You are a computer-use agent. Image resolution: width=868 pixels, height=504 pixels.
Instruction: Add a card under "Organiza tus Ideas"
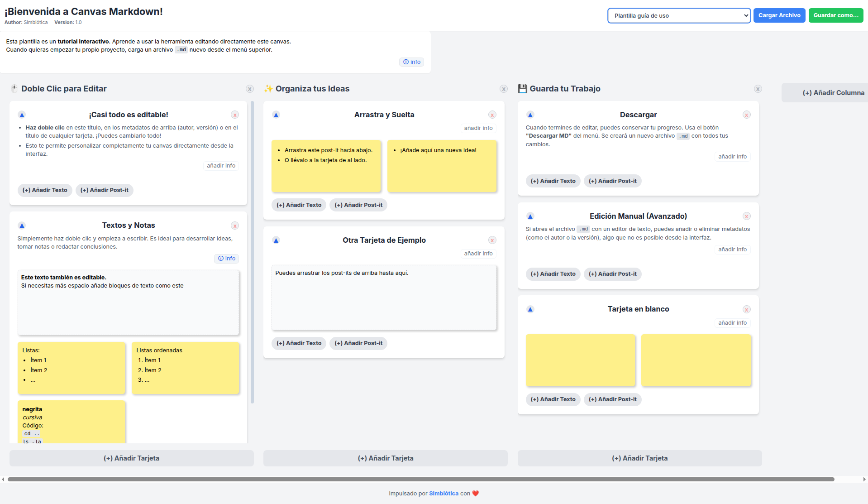(385, 458)
